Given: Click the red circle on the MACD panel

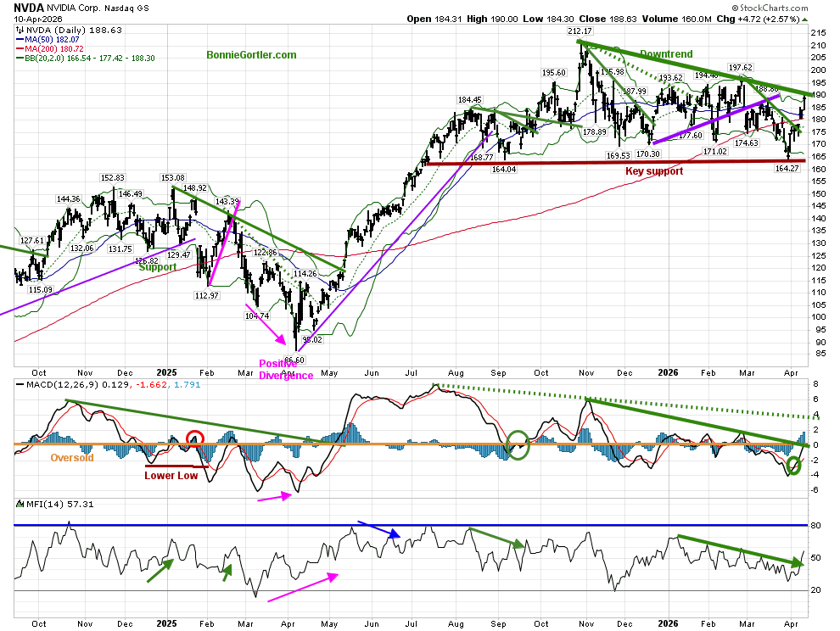Looking at the screenshot, I should tap(196, 439).
